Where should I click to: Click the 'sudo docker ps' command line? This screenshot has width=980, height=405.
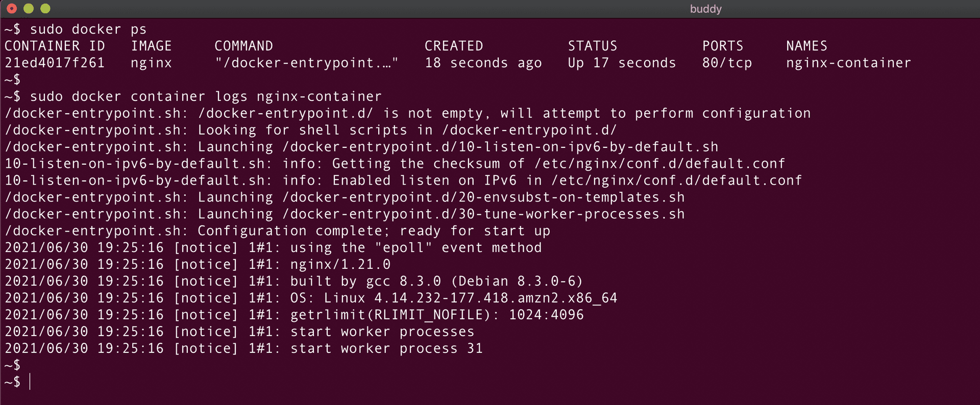[x=88, y=29]
